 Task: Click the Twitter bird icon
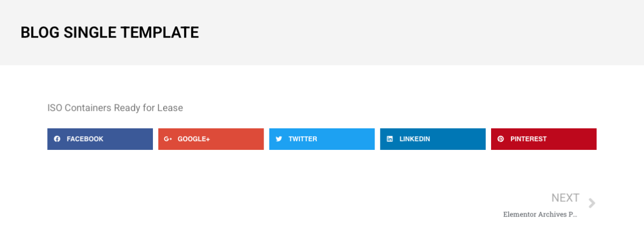click(x=279, y=139)
